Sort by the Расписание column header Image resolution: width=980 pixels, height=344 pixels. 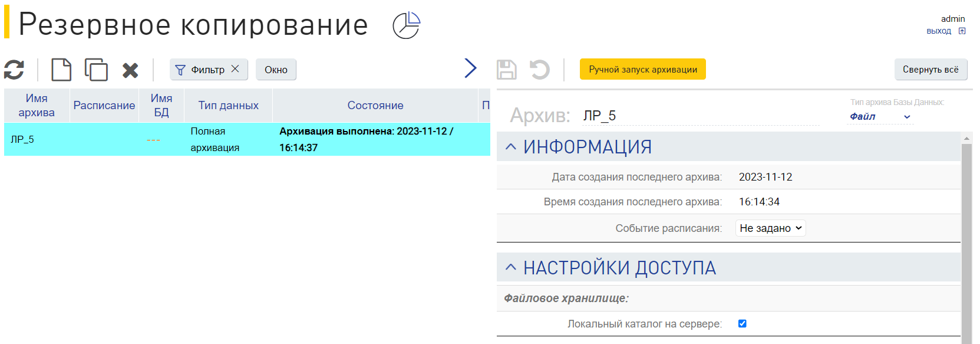coord(104,106)
